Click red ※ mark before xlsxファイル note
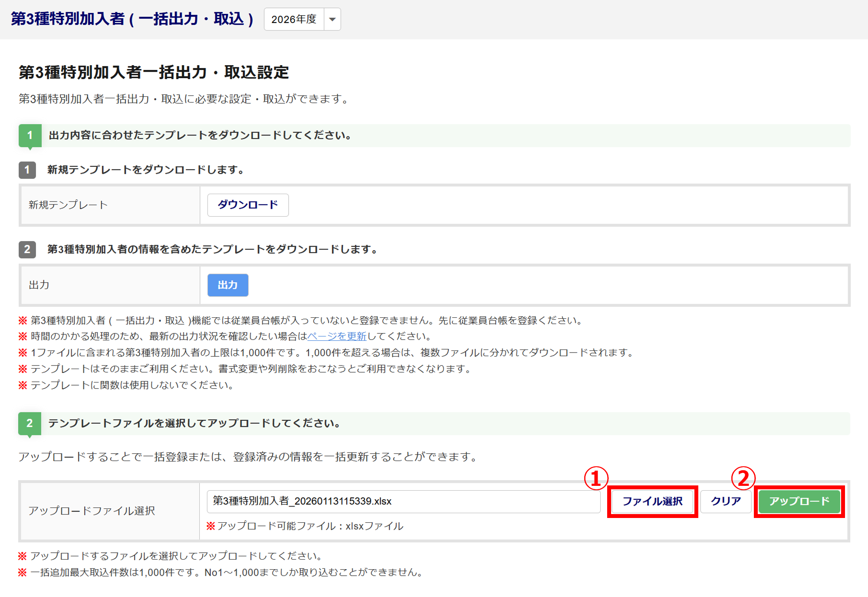This screenshot has height=597, width=868. pyautogui.click(x=210, y=526)
